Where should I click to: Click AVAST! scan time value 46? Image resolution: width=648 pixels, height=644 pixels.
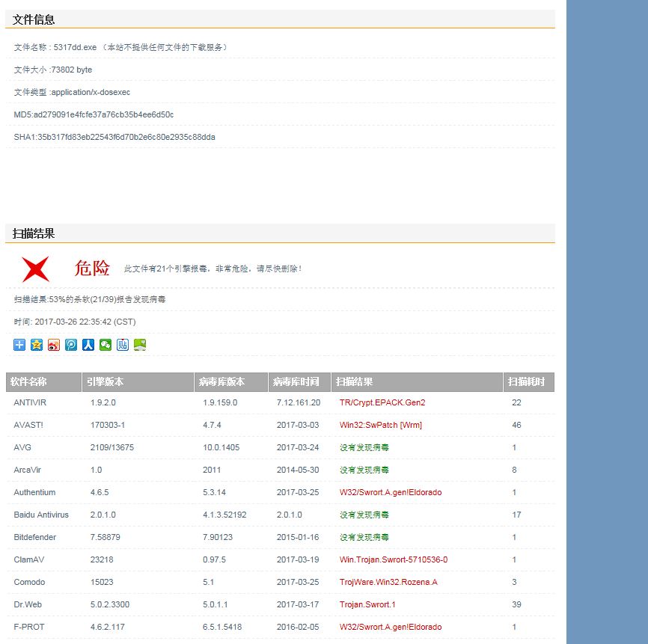coord(516,425)
